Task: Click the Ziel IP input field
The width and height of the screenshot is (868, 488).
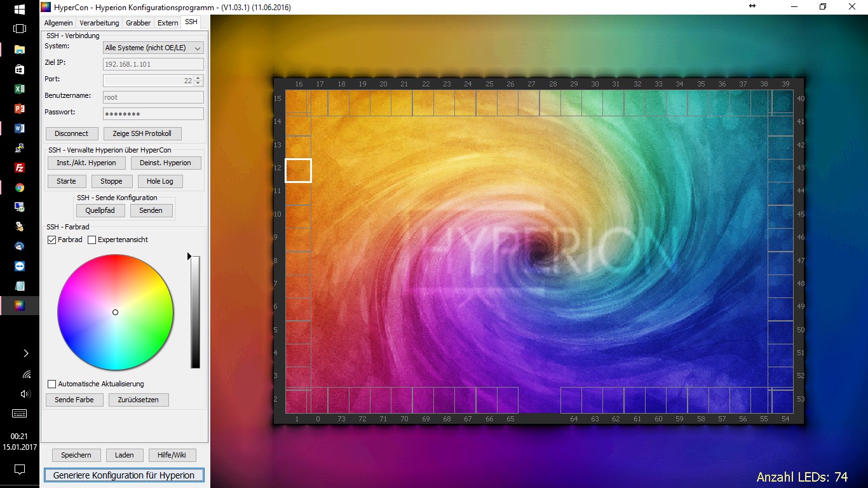Action: [x=153, y=64]
